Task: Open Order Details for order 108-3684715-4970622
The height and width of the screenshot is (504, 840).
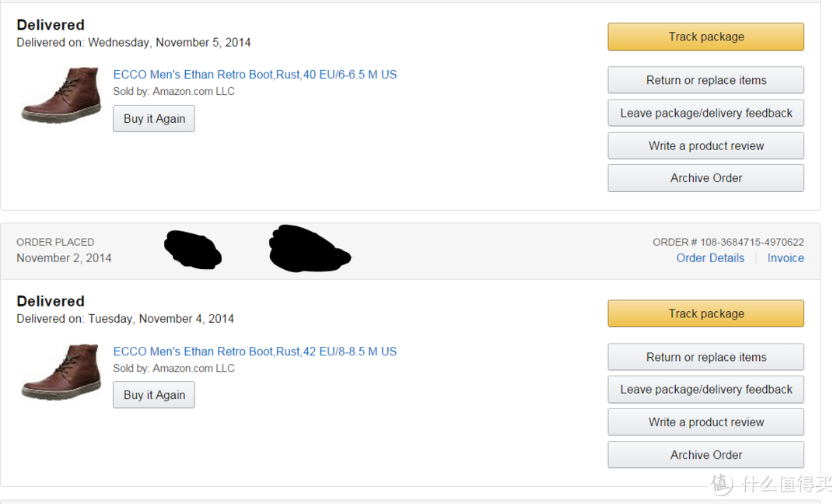Action: coord(710,258)
